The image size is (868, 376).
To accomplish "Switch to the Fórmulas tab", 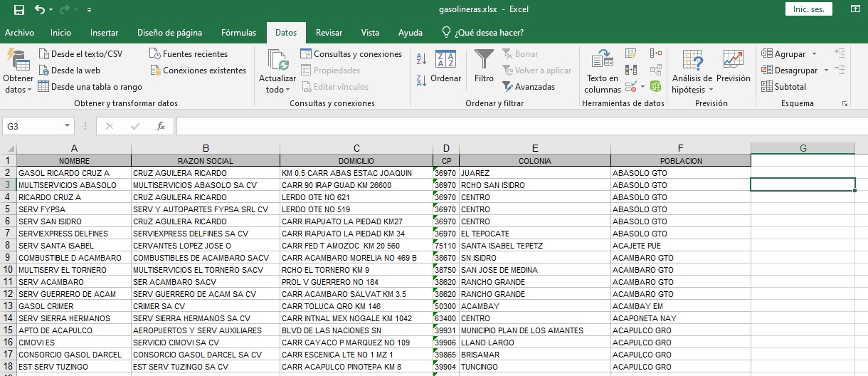I will coord(238,33).
